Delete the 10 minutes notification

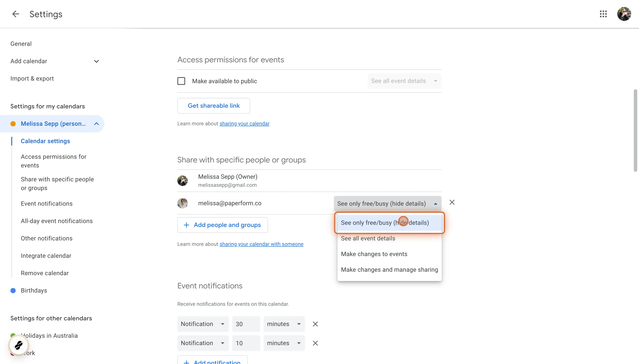click(x=315, y=343)
